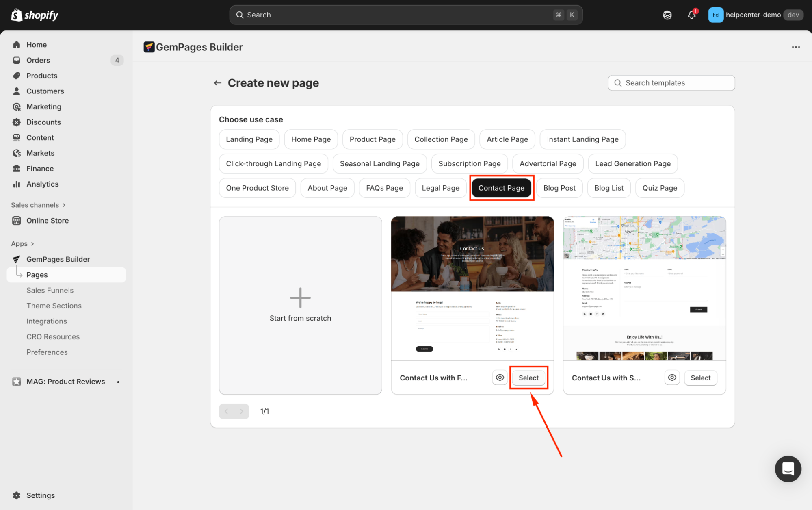Open the three-dot menu at top right

click(796, 47)
